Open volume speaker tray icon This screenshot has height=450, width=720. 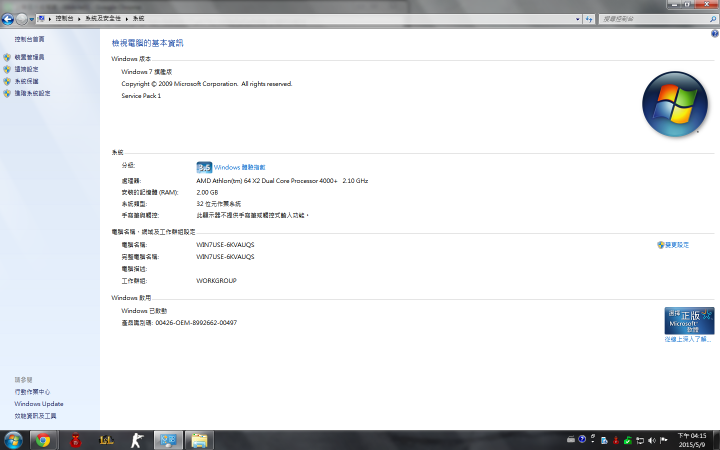(x=652, y=440)
